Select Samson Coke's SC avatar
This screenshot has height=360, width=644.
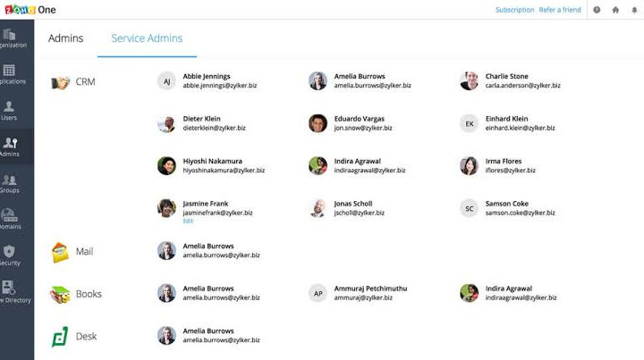[469, 208]
